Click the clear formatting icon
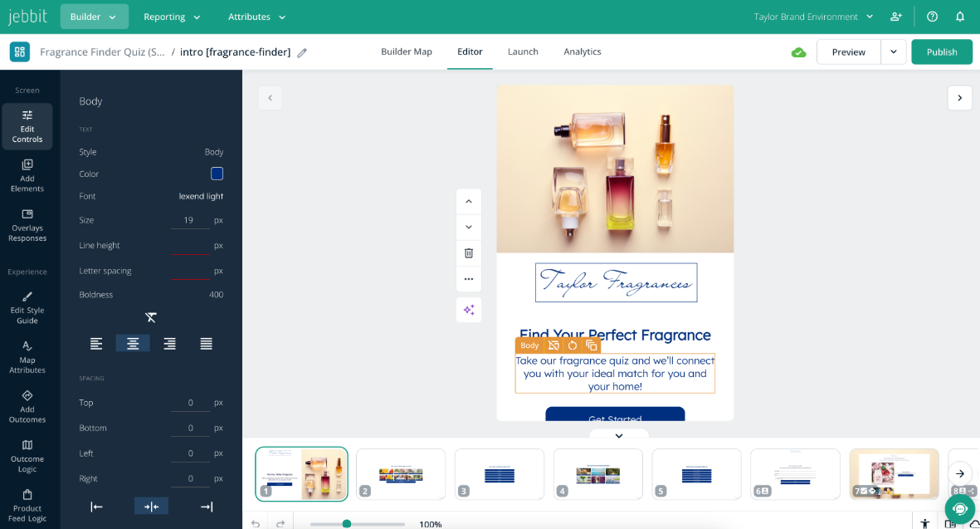The image size is (980, 529). 151,318
